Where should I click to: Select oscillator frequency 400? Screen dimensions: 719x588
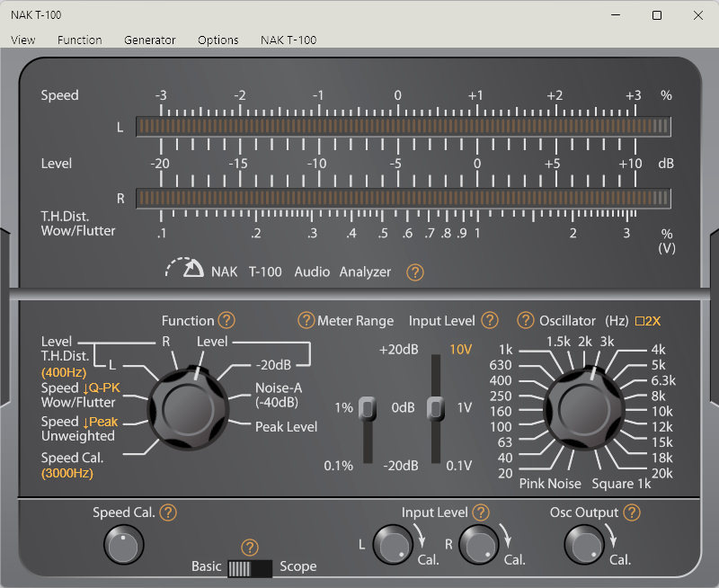501,380
